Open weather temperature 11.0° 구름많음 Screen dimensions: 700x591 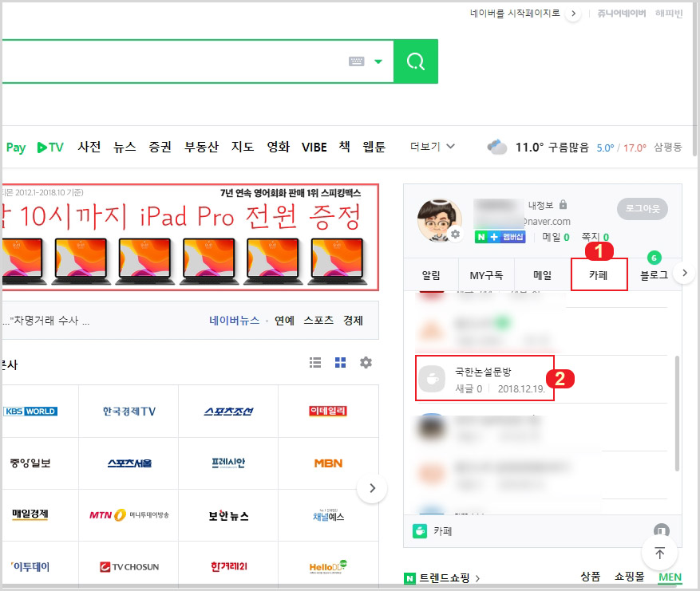click(x=552, y=148)
